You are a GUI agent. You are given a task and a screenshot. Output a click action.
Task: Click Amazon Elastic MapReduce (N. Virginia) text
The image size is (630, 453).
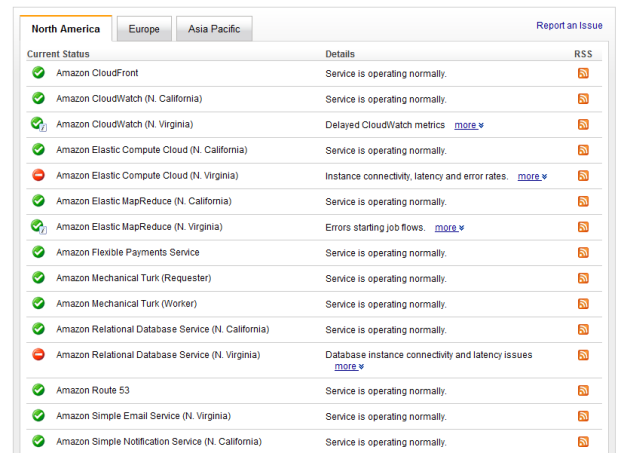click(139, 227)
